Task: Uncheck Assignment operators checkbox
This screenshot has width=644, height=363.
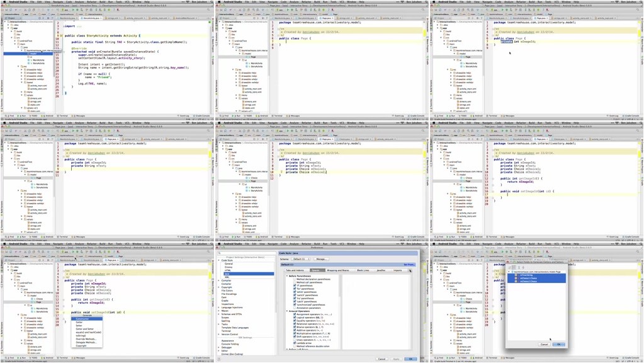Action: pos(295,314)
